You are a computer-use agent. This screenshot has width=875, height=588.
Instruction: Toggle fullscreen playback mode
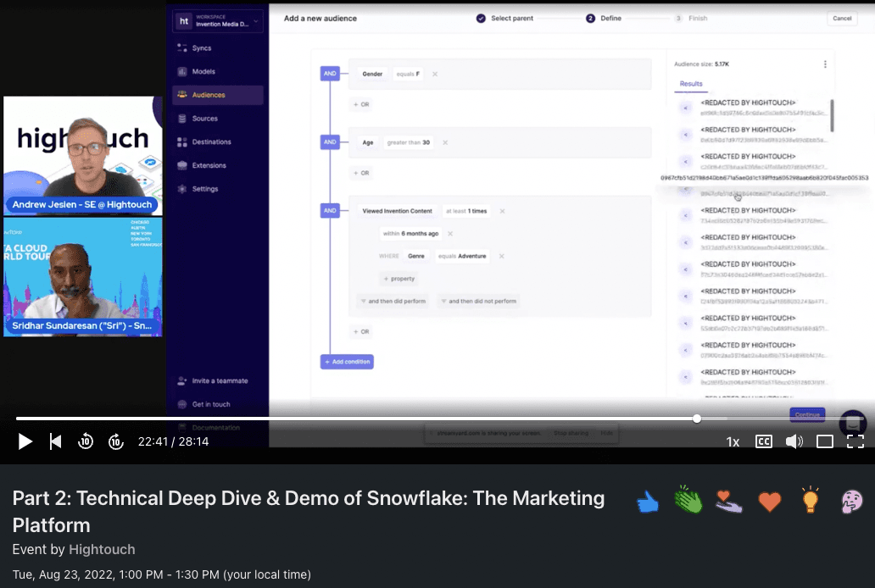click(855, 441)
